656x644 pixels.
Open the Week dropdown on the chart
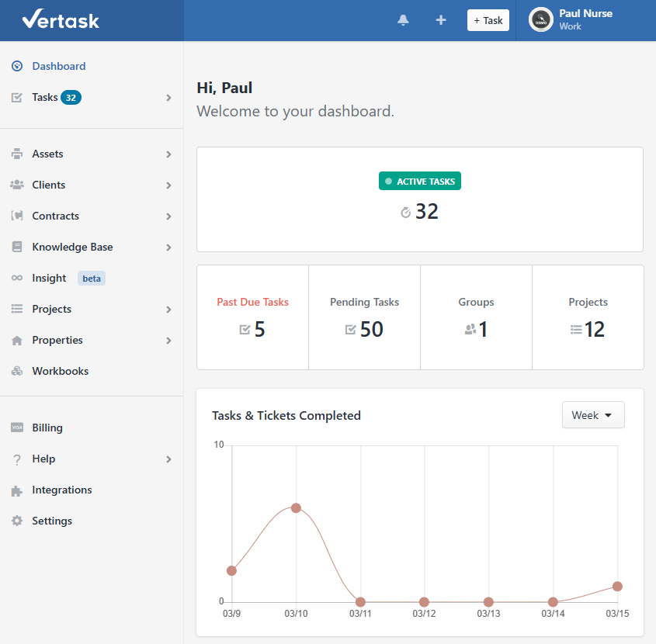[592, 414]
